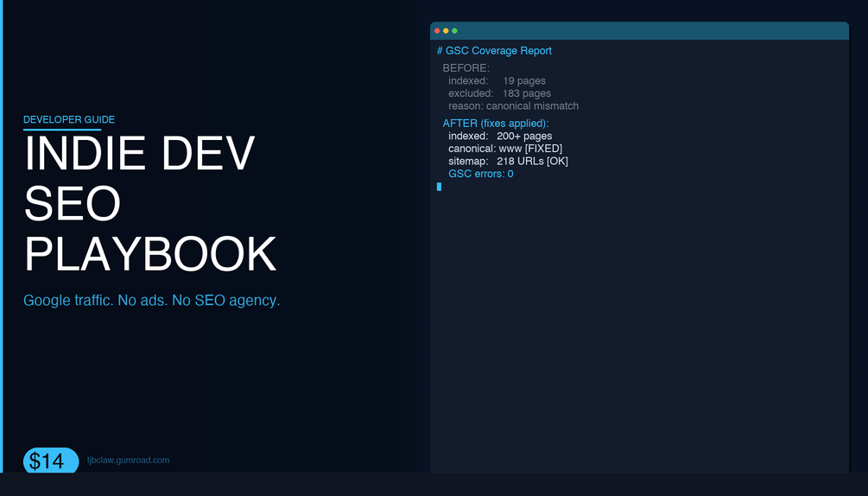Screen dimensions: 868x496
Task: Click the 'Google traffic. No ads.' tagline
Action: click(152, 300)
